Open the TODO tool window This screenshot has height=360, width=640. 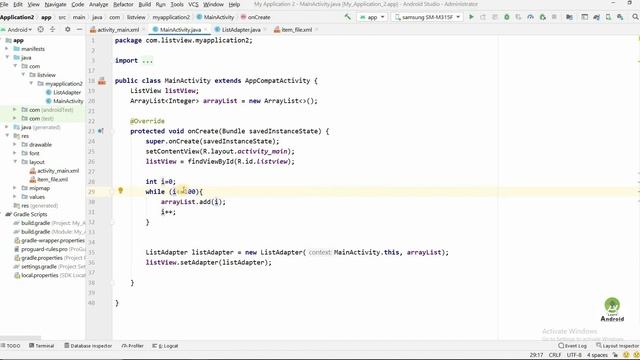point(11,346)
